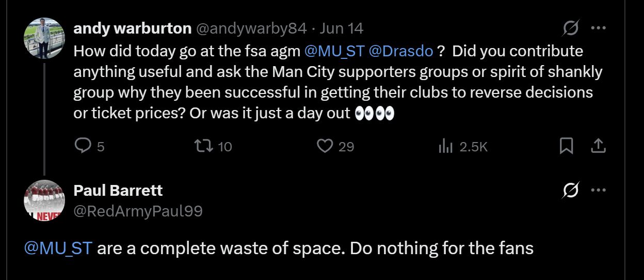The image size is (644, 280).
Task: Click the @andywarby84 handle
Action: click(x=251, y=28)
